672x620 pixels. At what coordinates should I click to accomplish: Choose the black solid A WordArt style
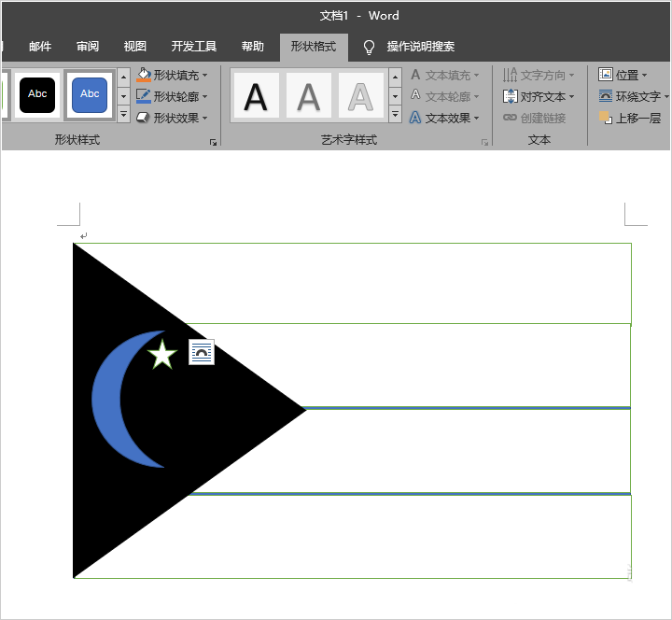pyautogui.click(x=256, y=95)
